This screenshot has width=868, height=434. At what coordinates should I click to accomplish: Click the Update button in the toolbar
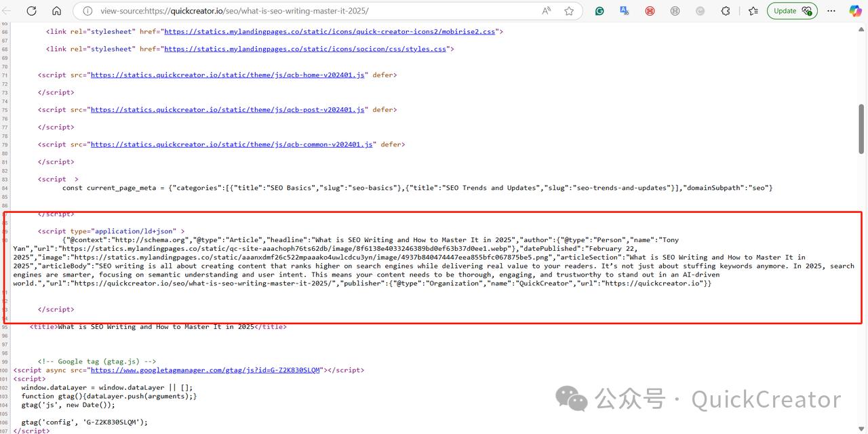[791, 11]
